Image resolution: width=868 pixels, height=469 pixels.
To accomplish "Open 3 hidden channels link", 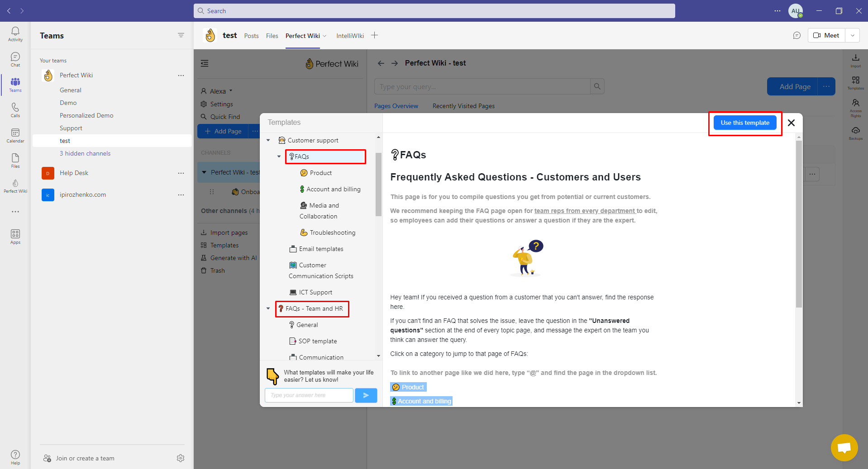I will (x=85, y=153).
